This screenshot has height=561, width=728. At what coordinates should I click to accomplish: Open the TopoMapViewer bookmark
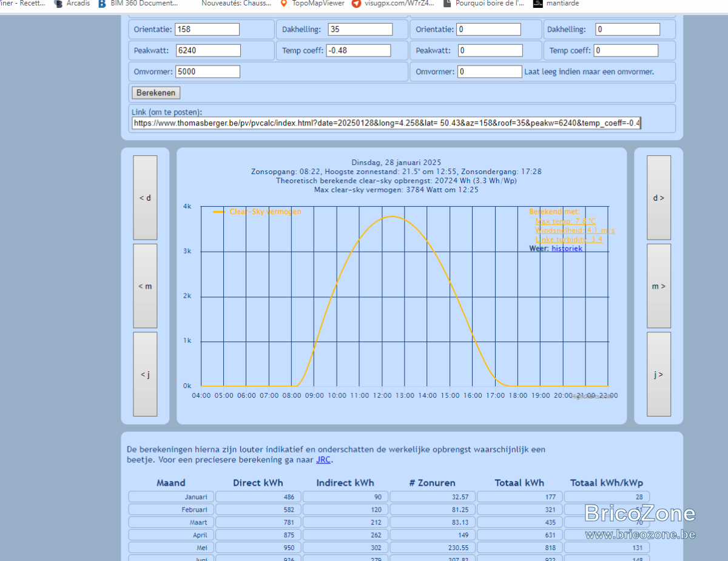coord(312,4)
